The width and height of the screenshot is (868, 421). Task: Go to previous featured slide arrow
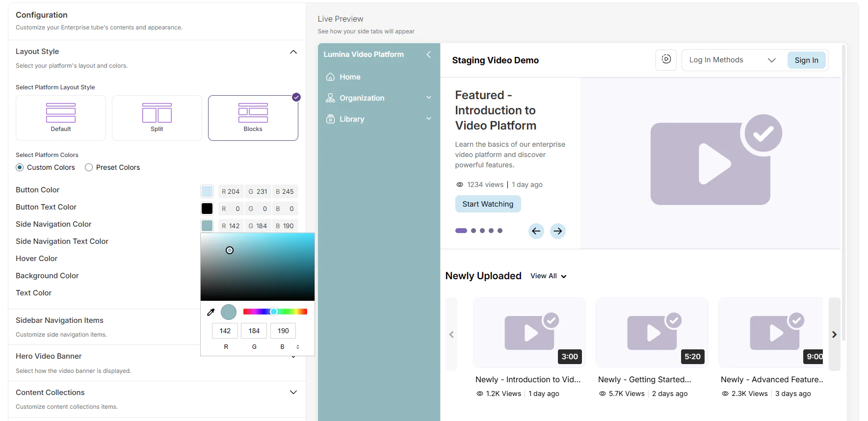point(536,231)
